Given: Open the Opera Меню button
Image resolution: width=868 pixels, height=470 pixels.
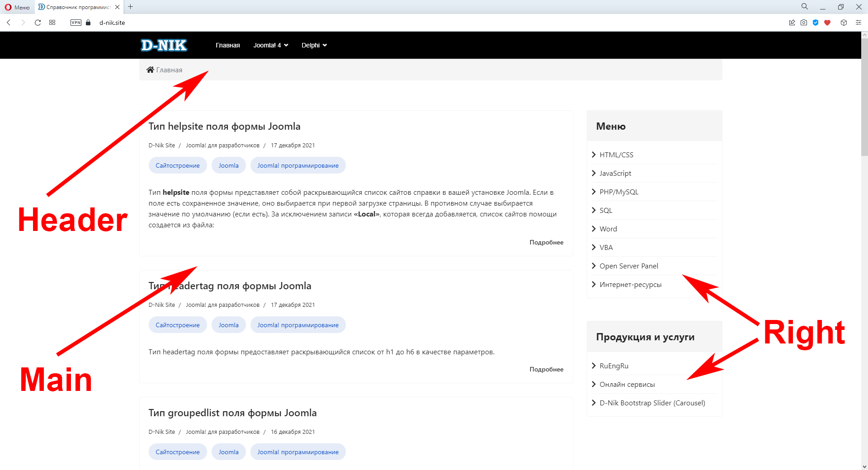Looking at the screenshot, I should coord(17,7).
